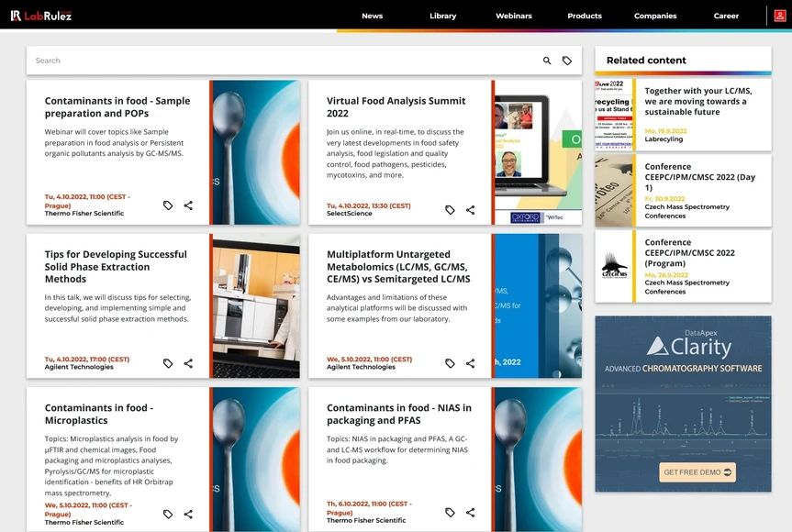Click the molecule thumbnail on Metabolomics card

pos(538,305)
